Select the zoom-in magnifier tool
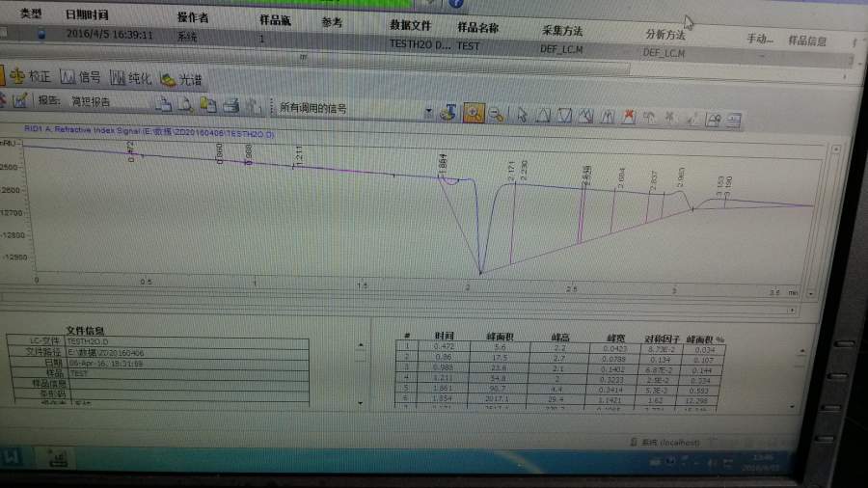868x488 pixels. pos(474,113)
